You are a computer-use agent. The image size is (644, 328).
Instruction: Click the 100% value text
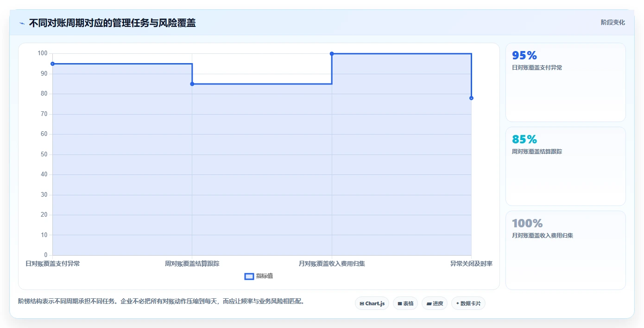[527, 224]
